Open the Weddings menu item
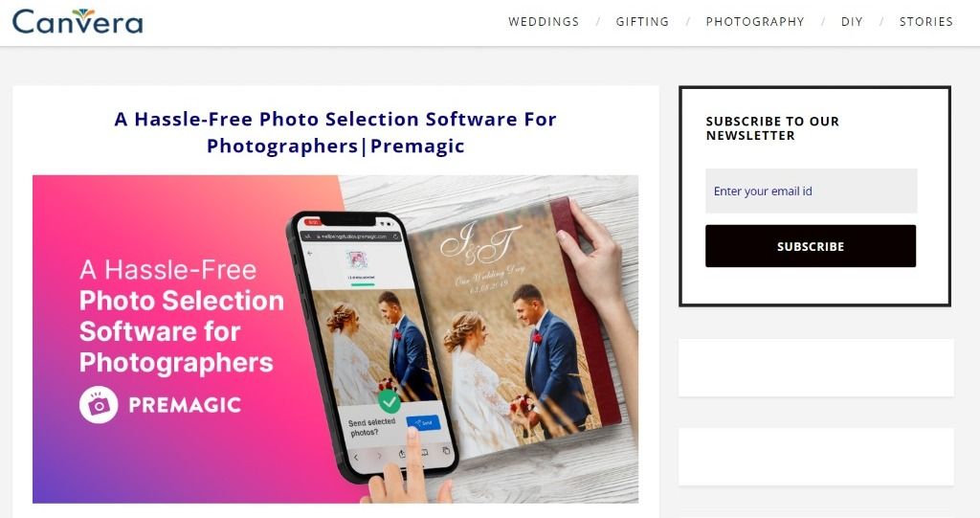Image resolution: width=980 pixels, height=518 pixels. pos(544,22)
